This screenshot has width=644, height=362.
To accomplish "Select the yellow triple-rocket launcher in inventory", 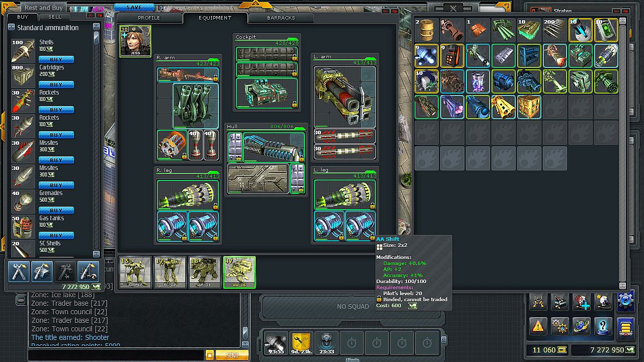I will point(503,107).
